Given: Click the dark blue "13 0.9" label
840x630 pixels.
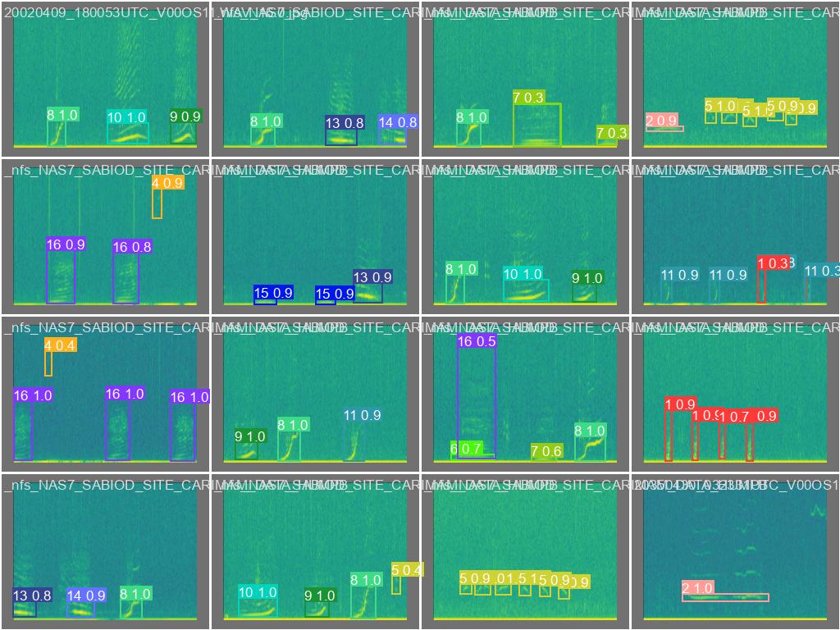Looking at the screenshot, I should [372, 277].
